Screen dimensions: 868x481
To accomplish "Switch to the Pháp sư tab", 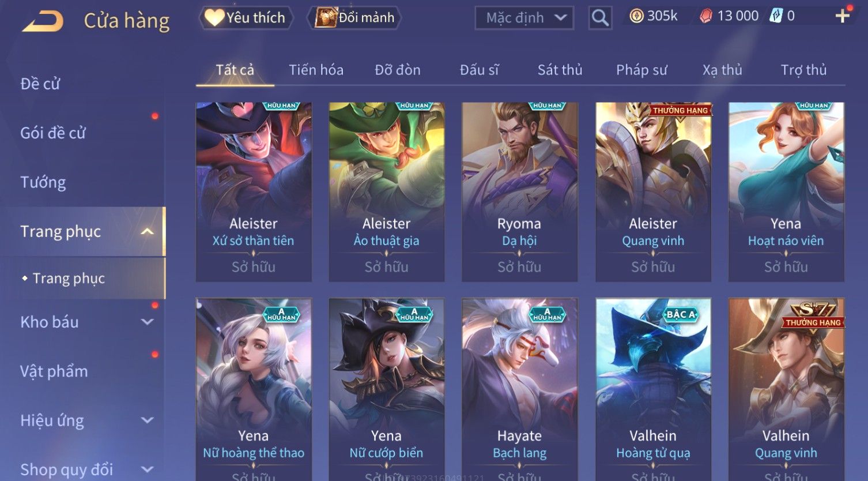I will pyautogui.click(x=641, y=70).
